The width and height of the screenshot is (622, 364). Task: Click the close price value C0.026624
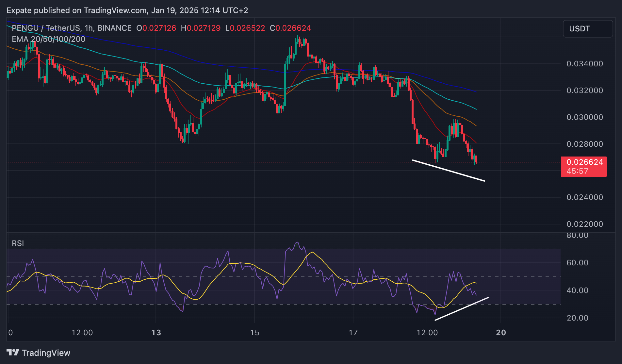coord(290,28)
